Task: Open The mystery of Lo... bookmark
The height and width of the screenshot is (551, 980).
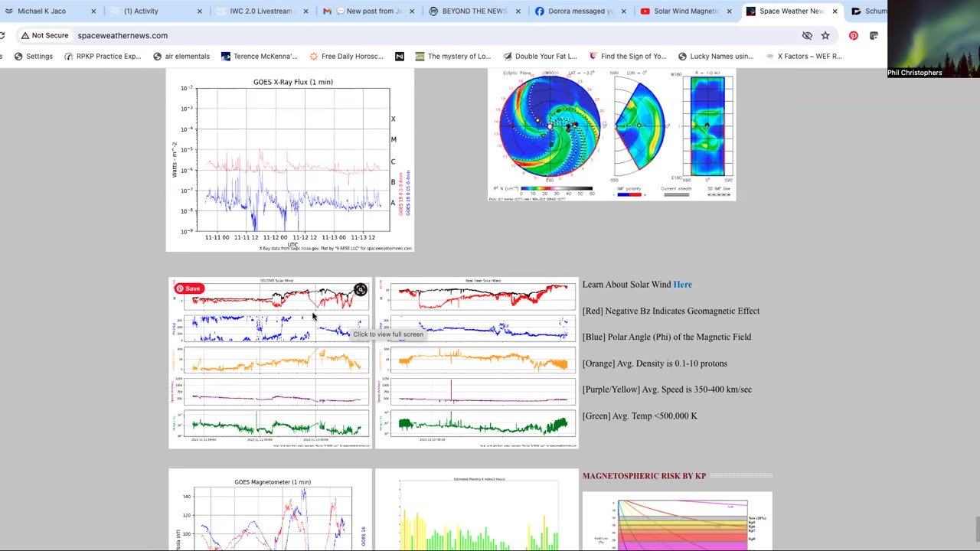Action: tap(453, 56)
